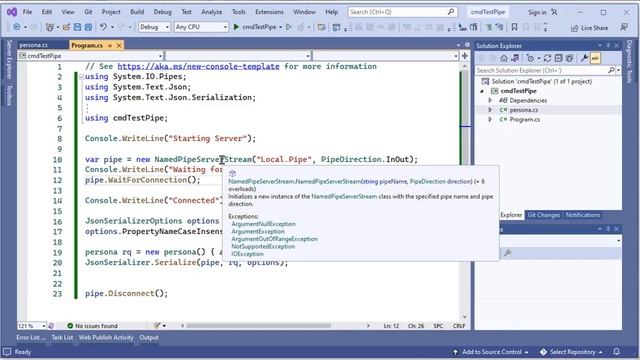Click the bookmark toolbar icon
640x360 pixels.
[x=514, y=27]
